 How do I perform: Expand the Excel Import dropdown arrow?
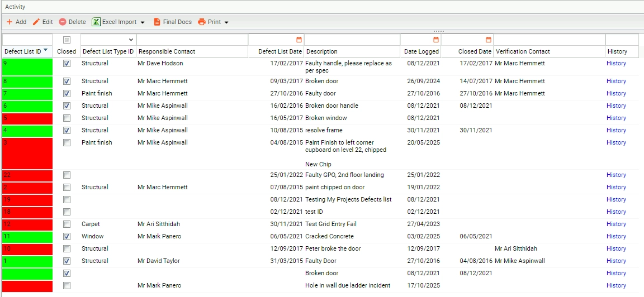coord(143,22)
